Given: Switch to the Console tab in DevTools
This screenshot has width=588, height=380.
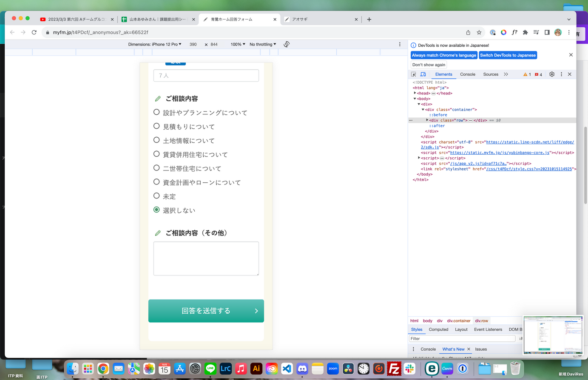Looking at the screenshot, I should pyautogui.click(x=468, y=74).
